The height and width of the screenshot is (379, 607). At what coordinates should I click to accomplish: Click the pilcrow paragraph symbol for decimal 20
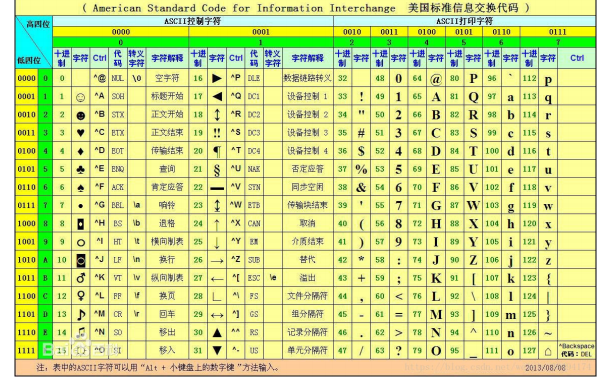point(217,151)
